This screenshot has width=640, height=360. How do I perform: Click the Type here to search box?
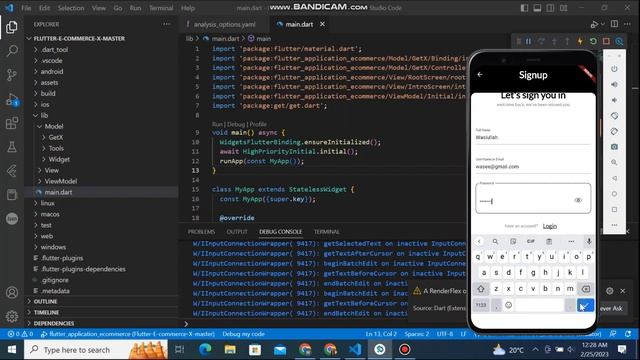click(x=96, y=350)
